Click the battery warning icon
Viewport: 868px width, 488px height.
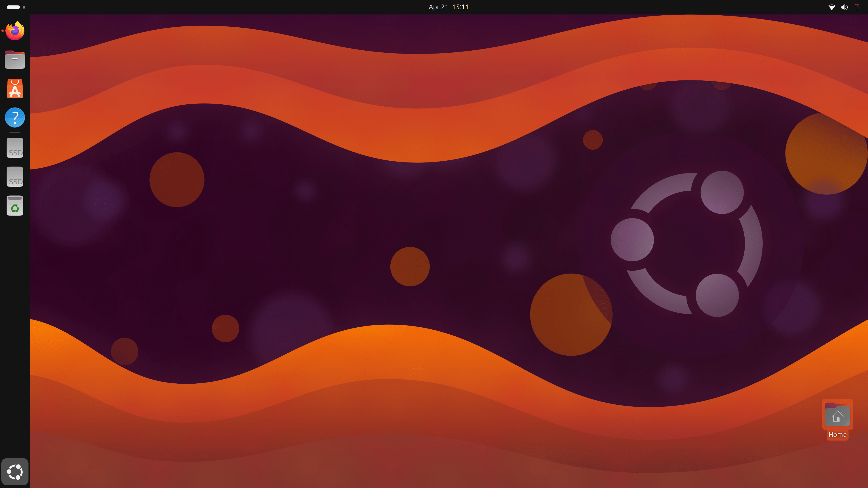857,7
